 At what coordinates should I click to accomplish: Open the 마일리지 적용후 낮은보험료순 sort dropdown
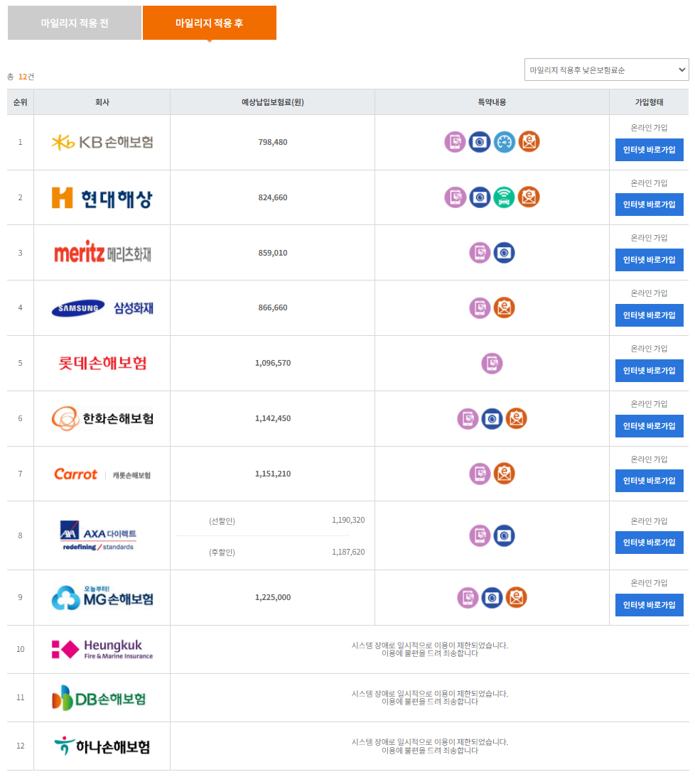pyautogui.click(x=606, y=70)
